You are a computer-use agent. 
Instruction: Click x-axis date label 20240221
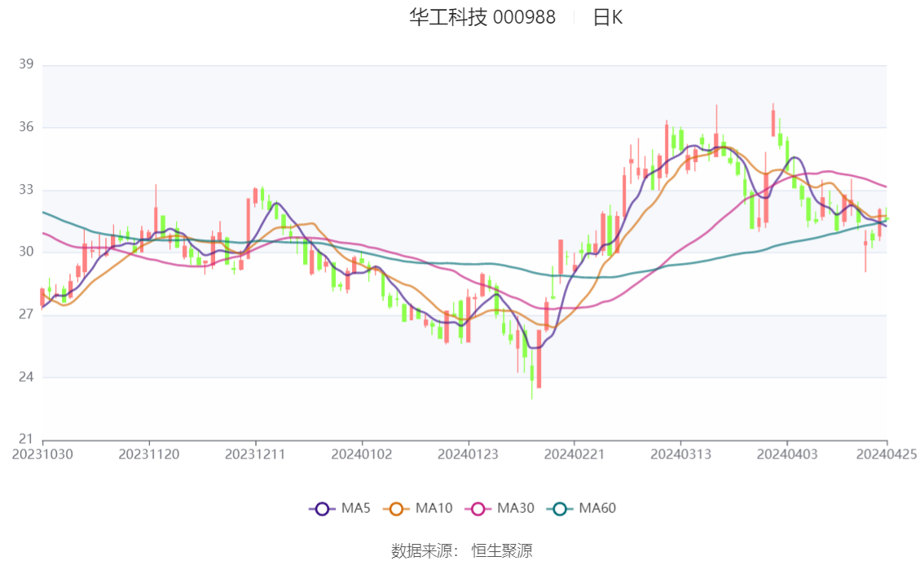coord(574,454)
